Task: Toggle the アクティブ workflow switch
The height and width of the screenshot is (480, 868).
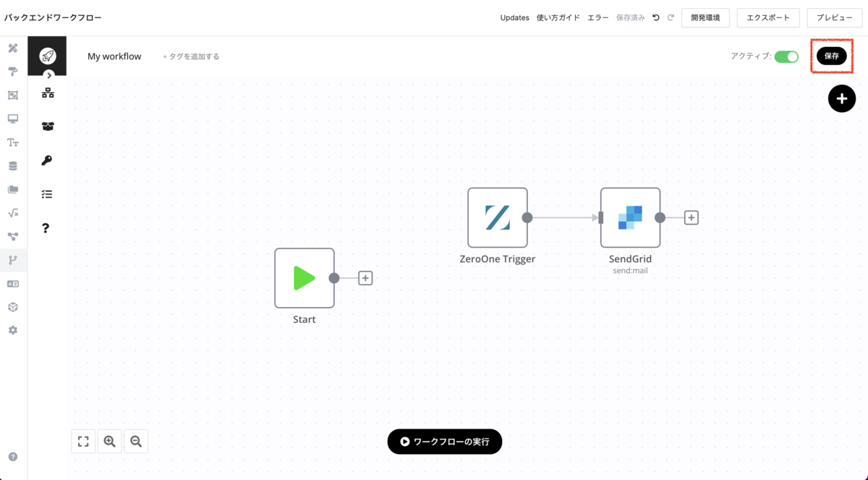Action: pyautogui.click(x=786, y=56)
